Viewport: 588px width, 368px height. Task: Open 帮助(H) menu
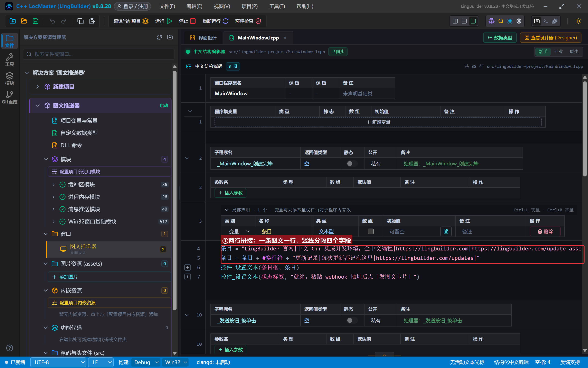point(305,6)
